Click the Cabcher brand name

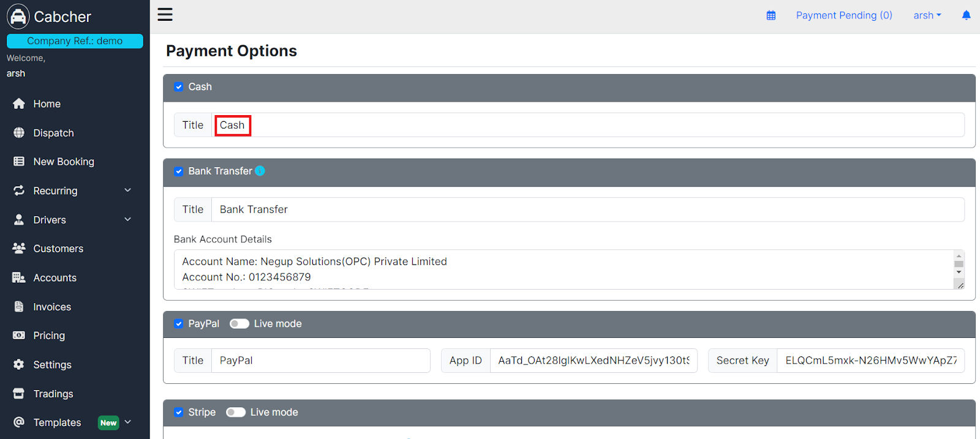click(62, 17)
